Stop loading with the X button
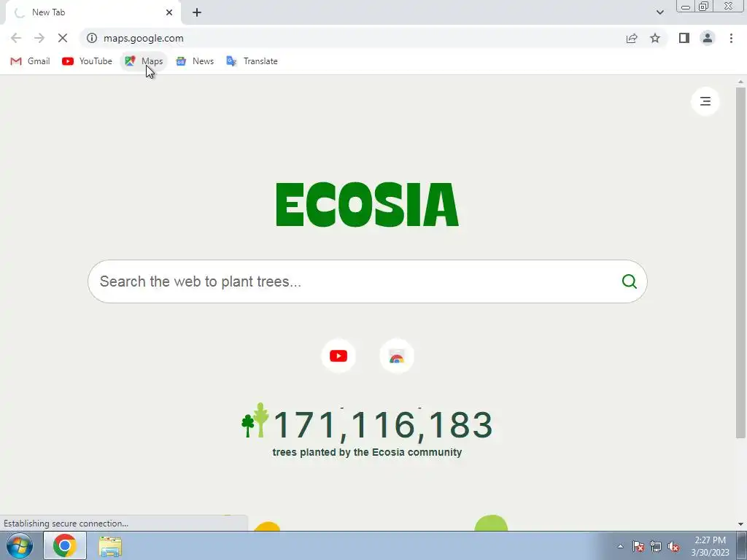The width and height of the screenshot is (747, 560). [x=63, y=38]
